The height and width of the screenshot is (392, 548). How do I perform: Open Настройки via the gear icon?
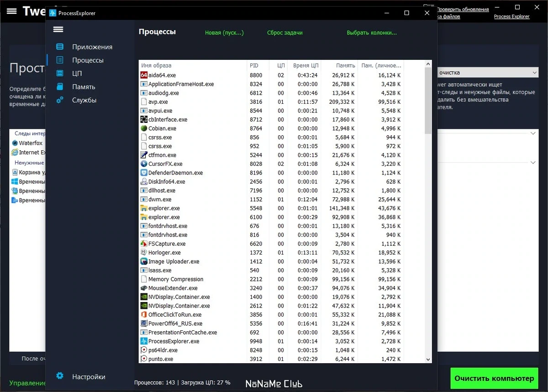[60, 376]
